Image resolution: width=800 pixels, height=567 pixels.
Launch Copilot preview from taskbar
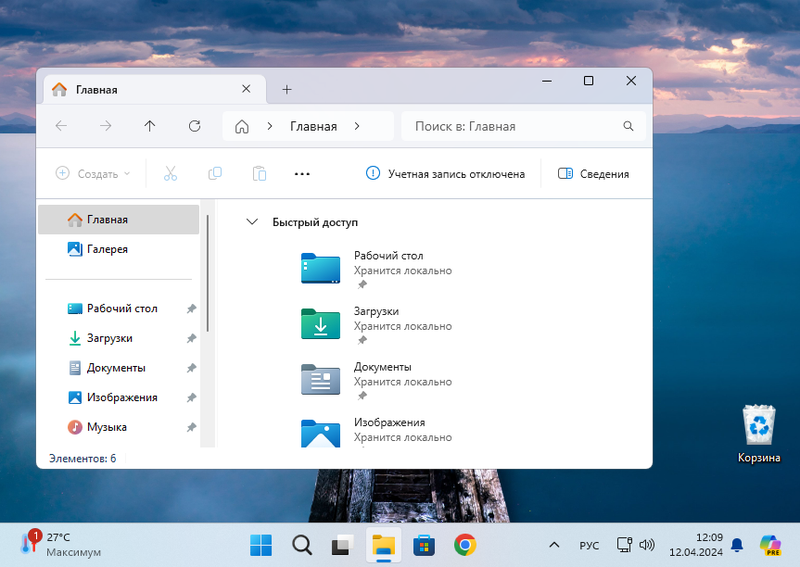click(770, 545)
